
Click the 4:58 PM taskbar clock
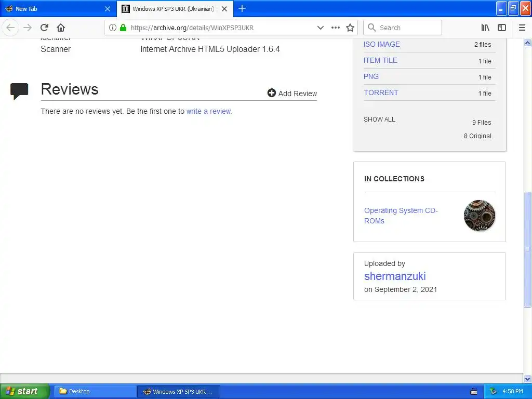click(x=512, y=392)
